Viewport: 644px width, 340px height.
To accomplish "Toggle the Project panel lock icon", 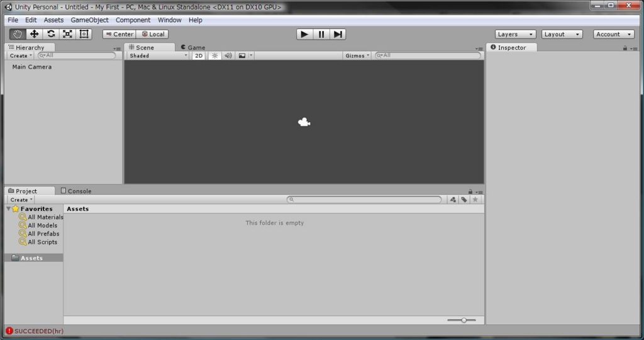I will pos(470,191).
